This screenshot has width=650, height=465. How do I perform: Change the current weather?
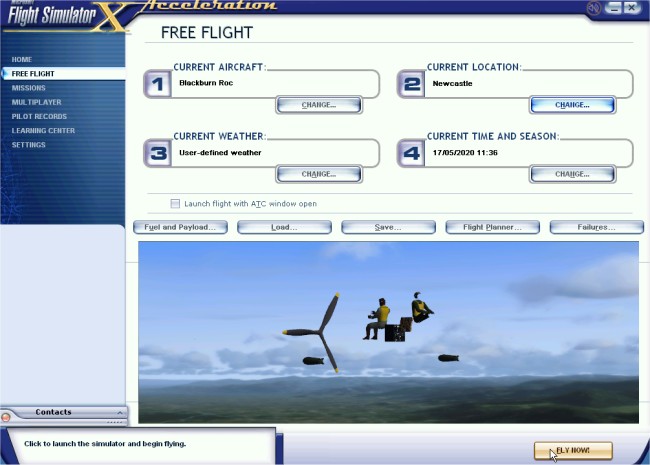coord(319,174)
